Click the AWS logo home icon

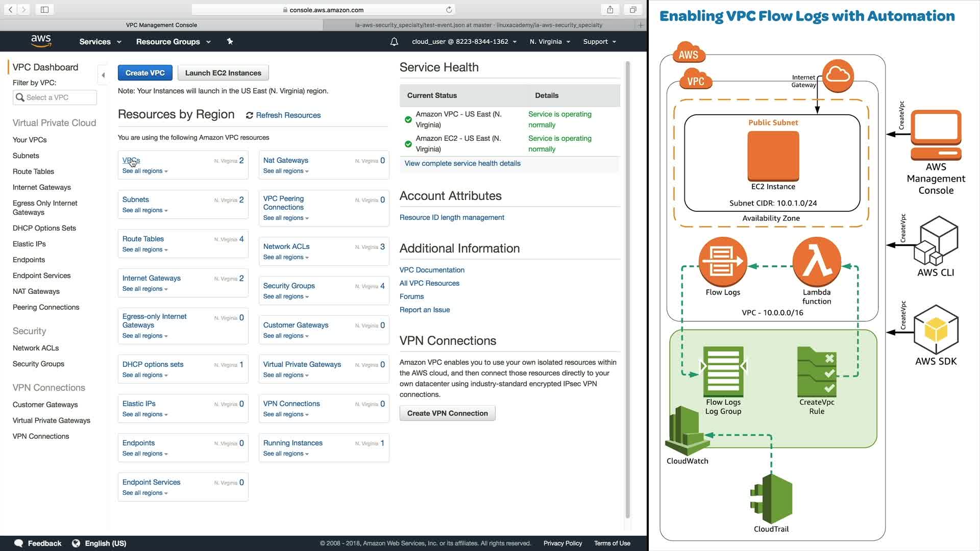41,41
